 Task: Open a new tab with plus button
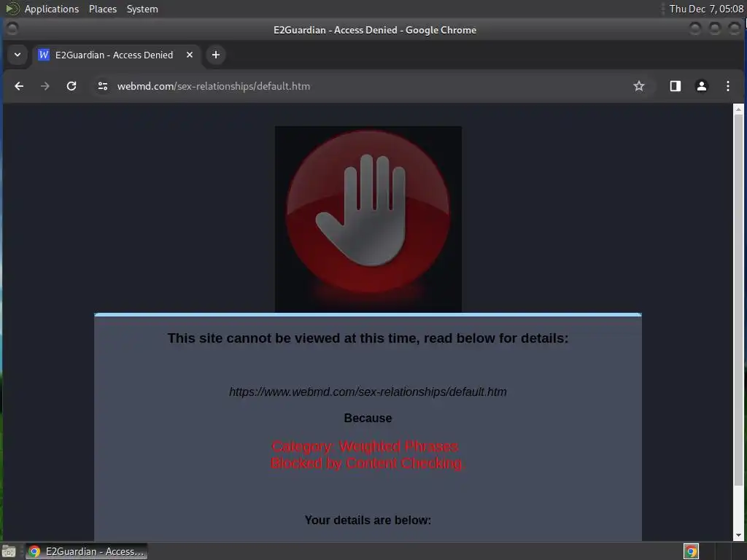tap(216, 55)
